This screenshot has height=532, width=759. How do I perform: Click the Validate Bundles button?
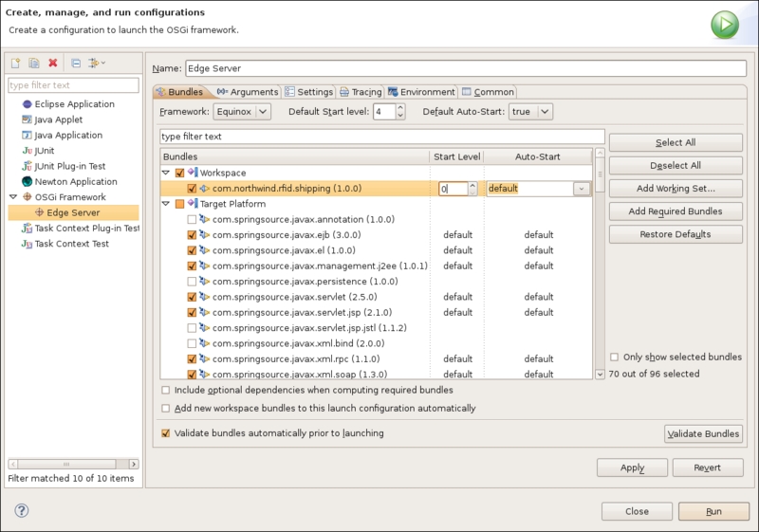703,433
